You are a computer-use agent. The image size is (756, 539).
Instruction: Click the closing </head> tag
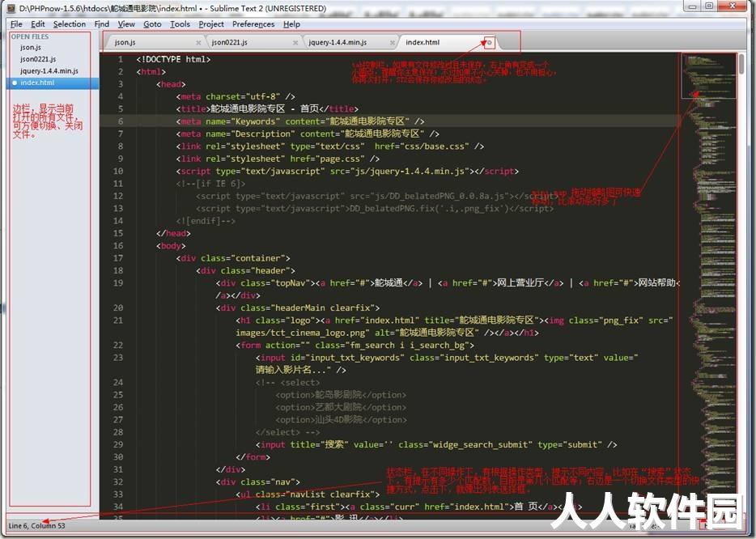coord(173,233)
